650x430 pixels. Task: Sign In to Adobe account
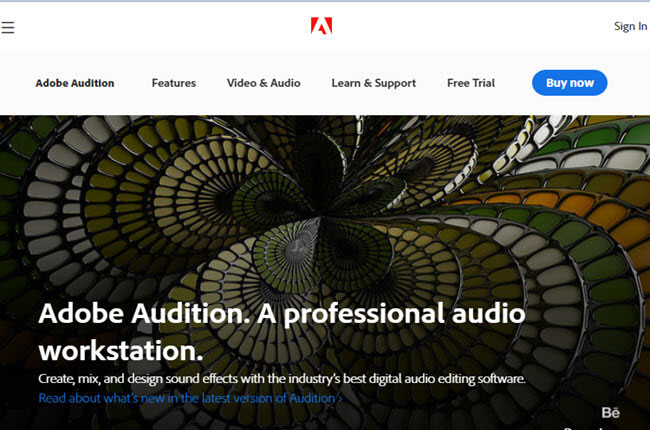click(x=630, y=27)
